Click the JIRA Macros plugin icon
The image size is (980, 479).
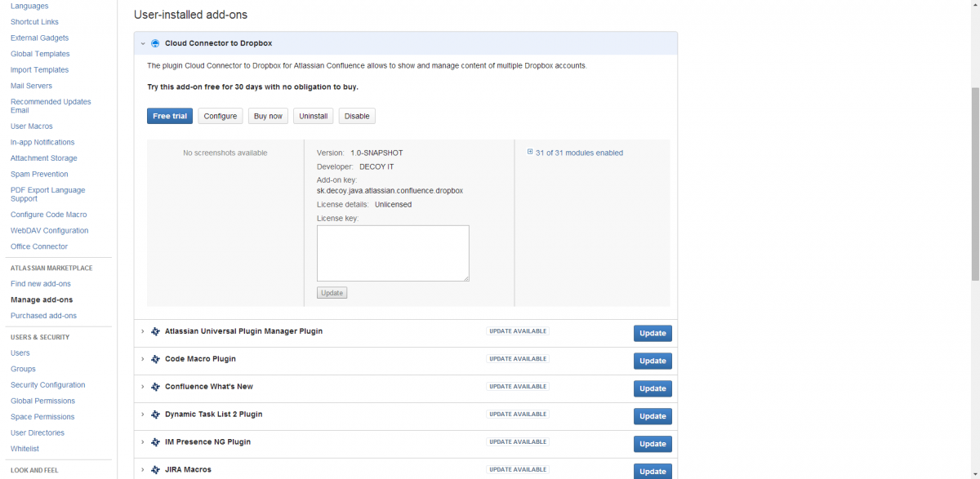(x=155, y=470)
